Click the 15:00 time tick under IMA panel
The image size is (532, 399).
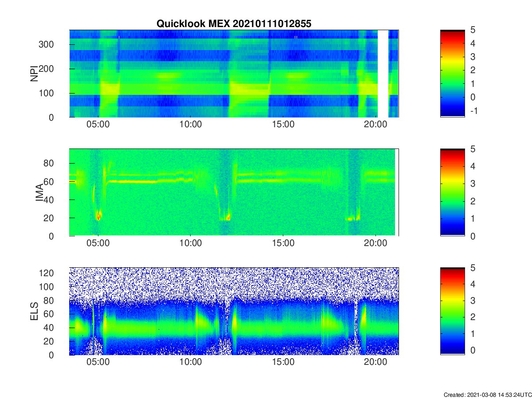click(283, 243)
